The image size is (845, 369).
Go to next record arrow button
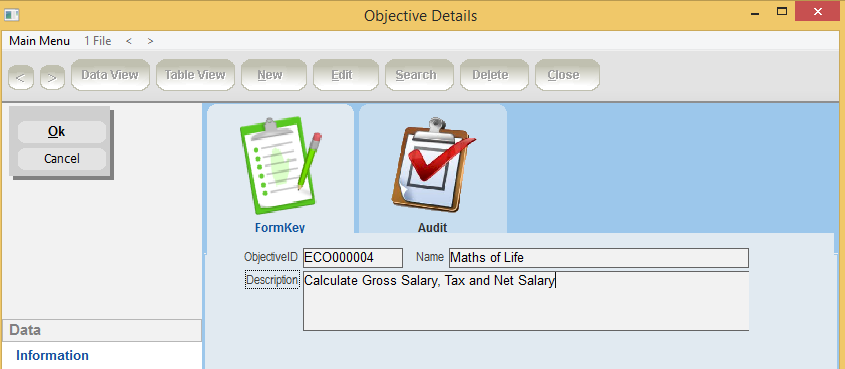coord(52,78)
